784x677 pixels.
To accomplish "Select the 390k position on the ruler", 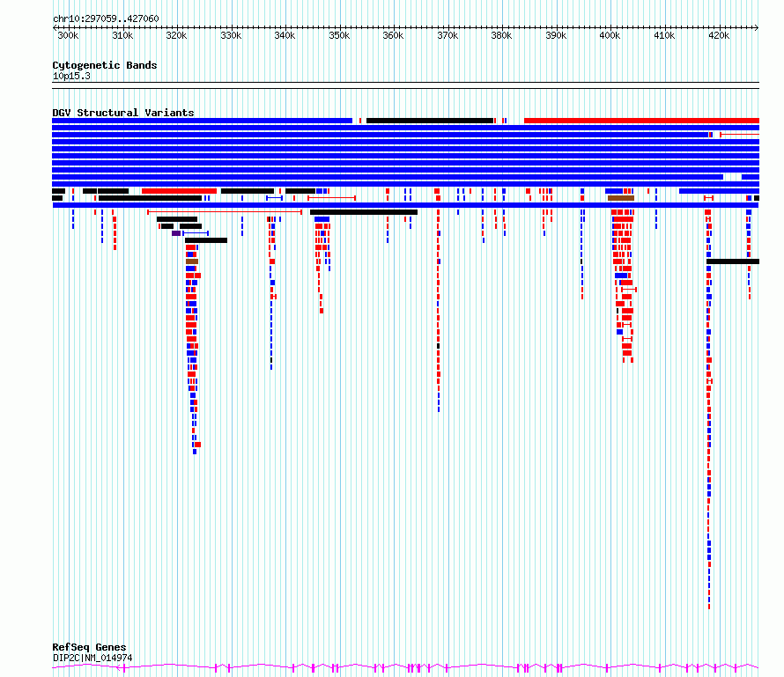I will tap(556, 35).
